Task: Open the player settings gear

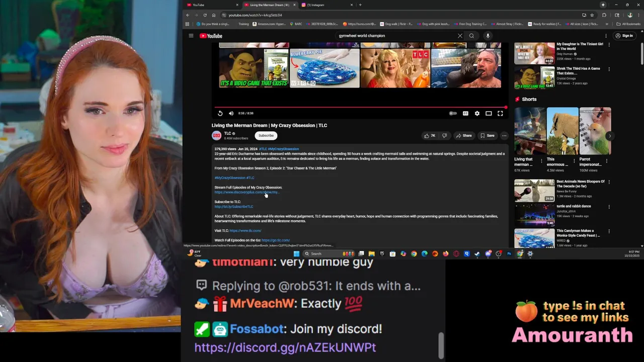Action: [477, 113]
